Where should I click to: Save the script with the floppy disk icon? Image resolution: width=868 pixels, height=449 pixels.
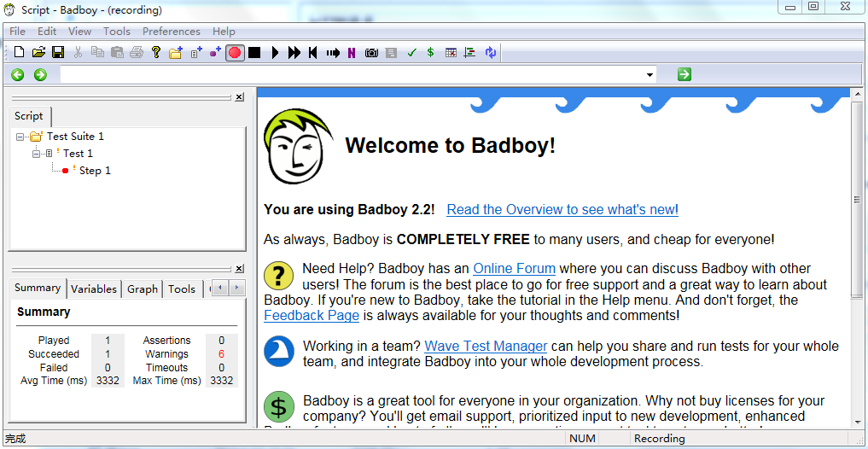click(x=57, y=53)
